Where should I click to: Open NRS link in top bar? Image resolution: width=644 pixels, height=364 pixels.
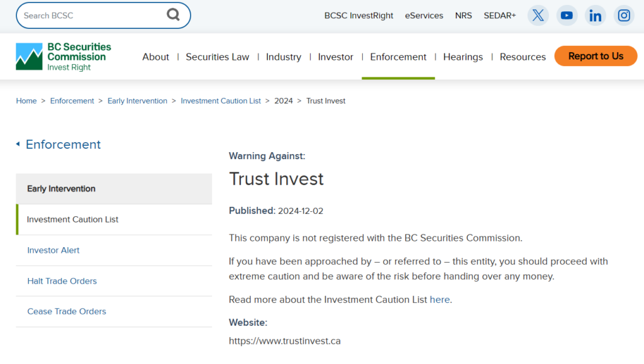[464, 16]
